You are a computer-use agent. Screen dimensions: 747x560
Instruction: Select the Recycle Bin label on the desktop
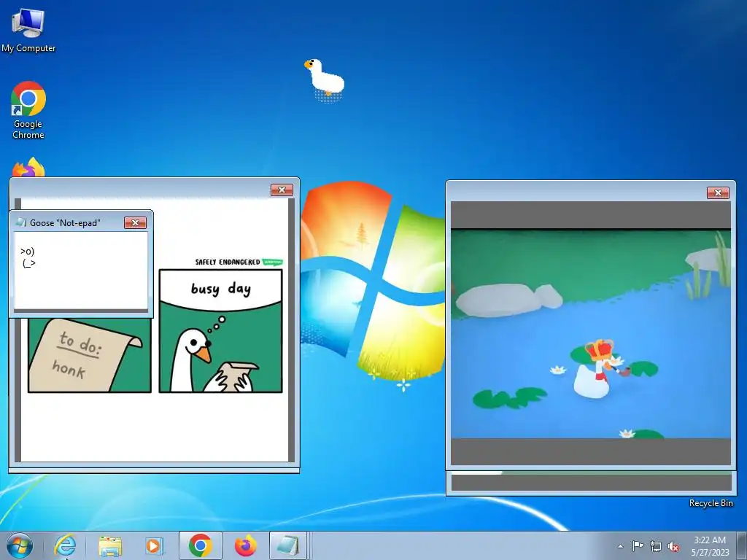point(711,503)
